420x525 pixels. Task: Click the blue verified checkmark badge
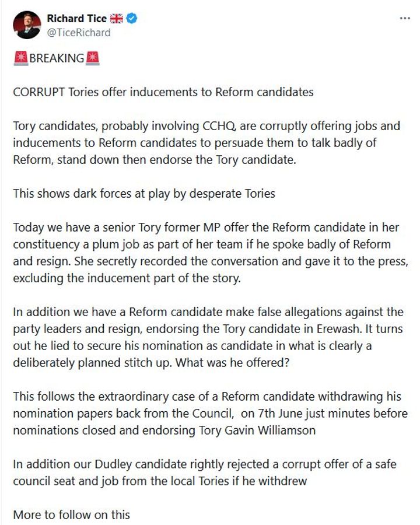point(132,19)
